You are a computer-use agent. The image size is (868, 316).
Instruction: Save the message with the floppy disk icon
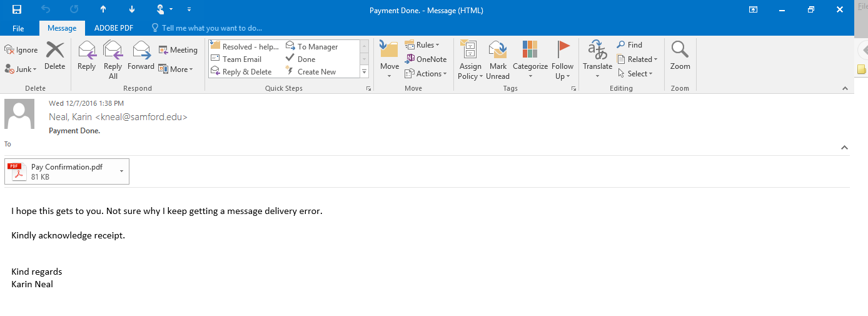(17, 9)
